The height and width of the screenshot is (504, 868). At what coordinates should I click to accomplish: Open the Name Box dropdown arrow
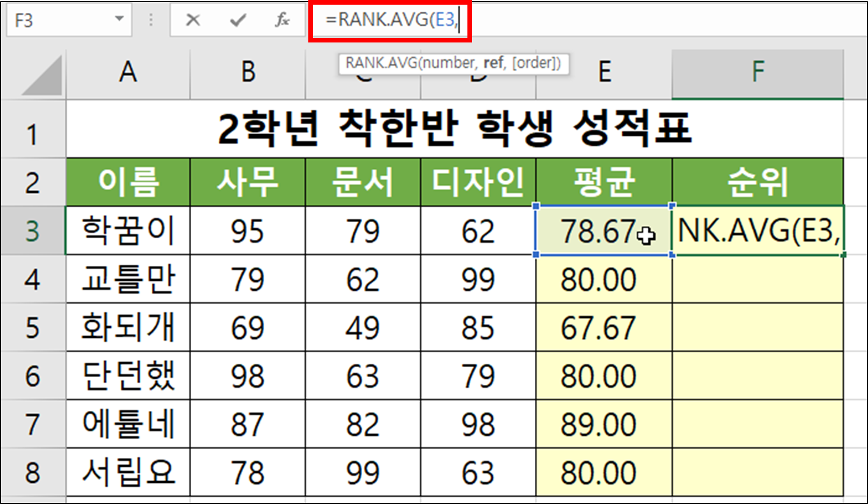tap(119, 19)
